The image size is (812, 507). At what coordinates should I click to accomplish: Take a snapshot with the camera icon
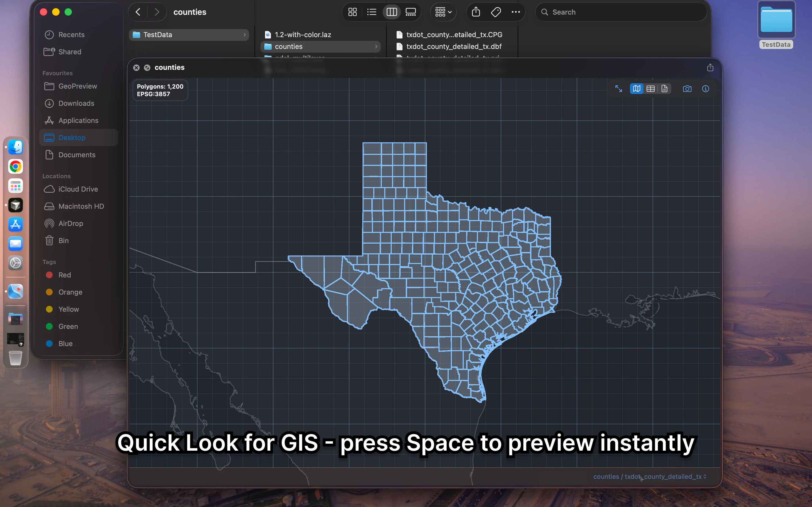(687, 88)
